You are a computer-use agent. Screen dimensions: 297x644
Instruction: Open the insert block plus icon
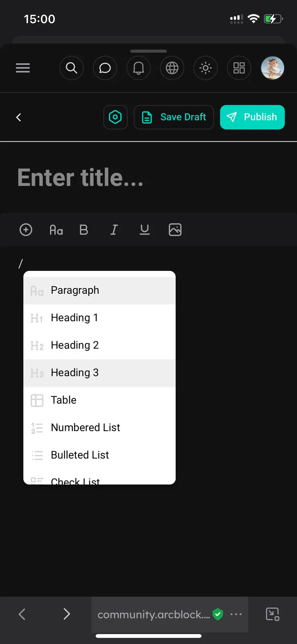pyautogui.click(x=26, y=230)
